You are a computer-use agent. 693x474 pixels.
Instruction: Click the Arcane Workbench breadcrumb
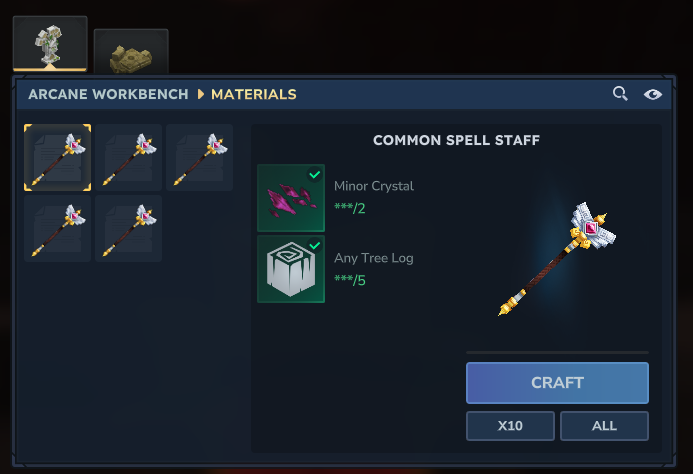108,94
